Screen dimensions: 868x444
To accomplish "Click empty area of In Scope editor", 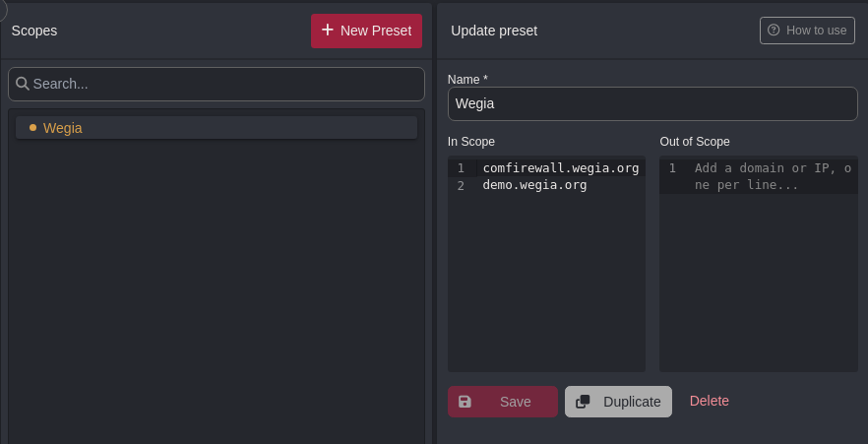I will [546, 283].
